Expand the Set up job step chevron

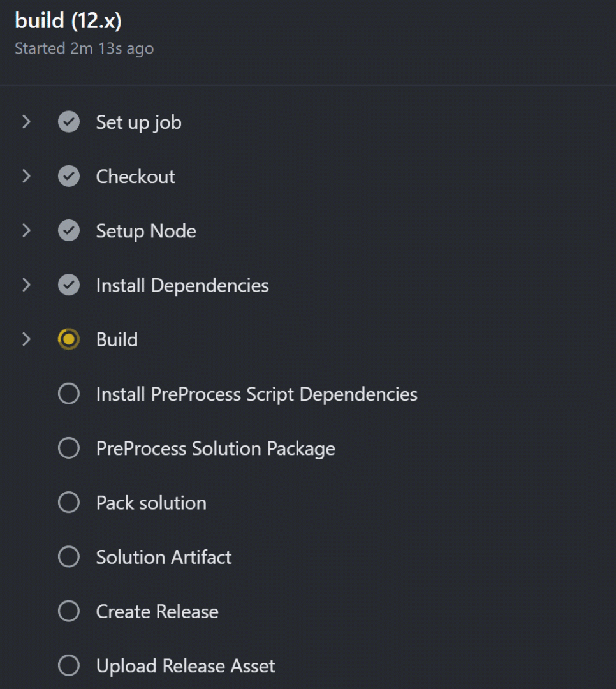(x=26, y=122)
